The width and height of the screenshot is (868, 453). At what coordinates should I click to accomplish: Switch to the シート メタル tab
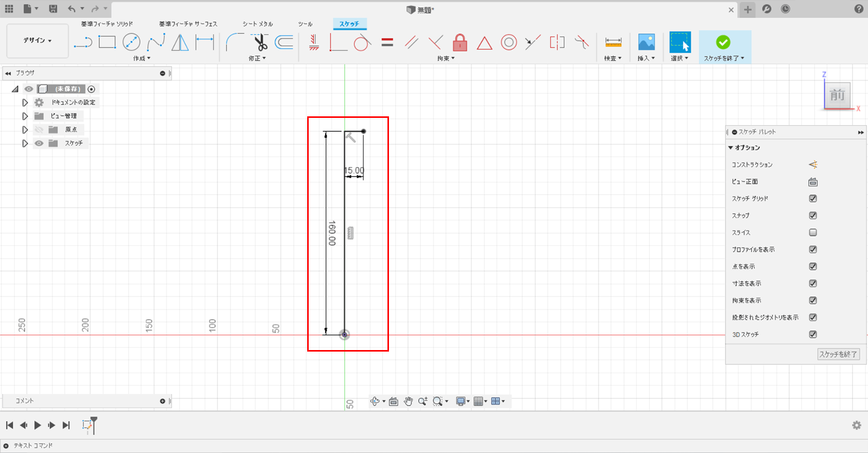point(258,24)
